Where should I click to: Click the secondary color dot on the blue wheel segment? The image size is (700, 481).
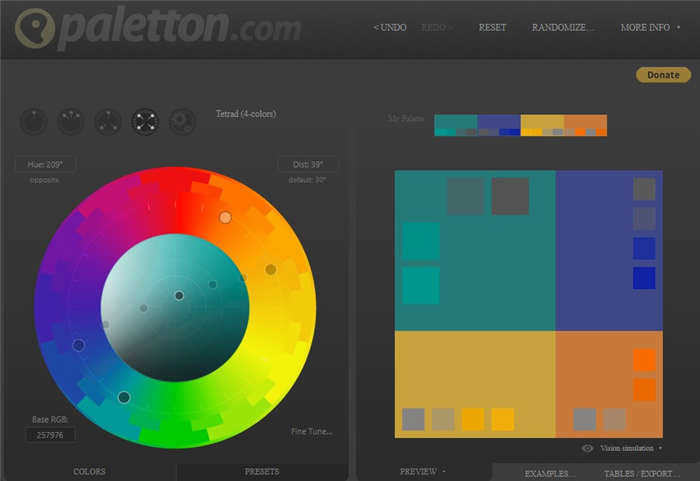pyautogui.click(x=79, y=345)
